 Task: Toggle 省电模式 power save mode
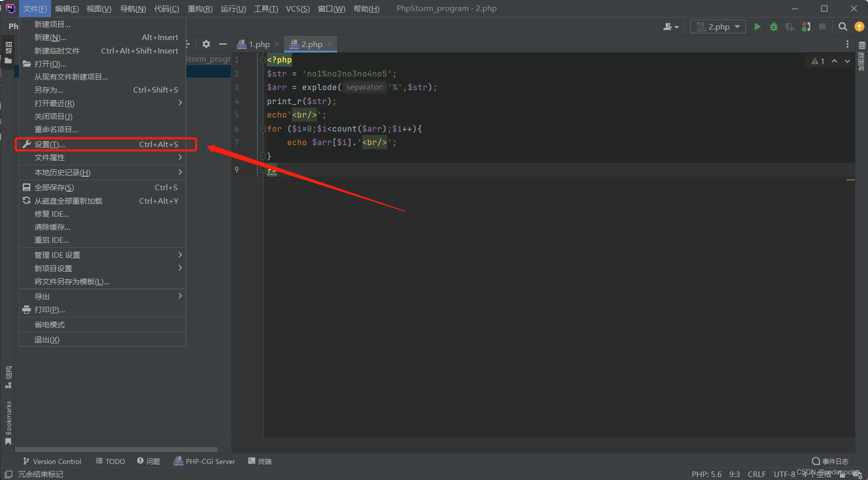[x=102, y=324]
